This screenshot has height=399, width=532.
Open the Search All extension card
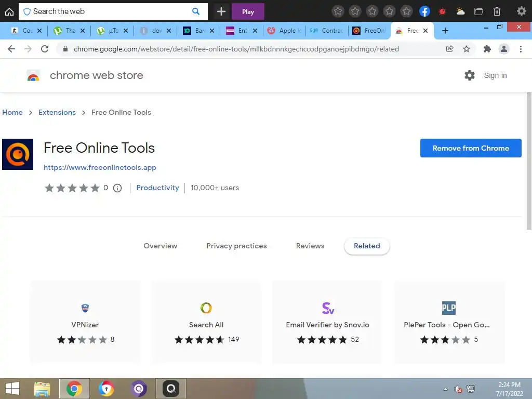[206, 322]
